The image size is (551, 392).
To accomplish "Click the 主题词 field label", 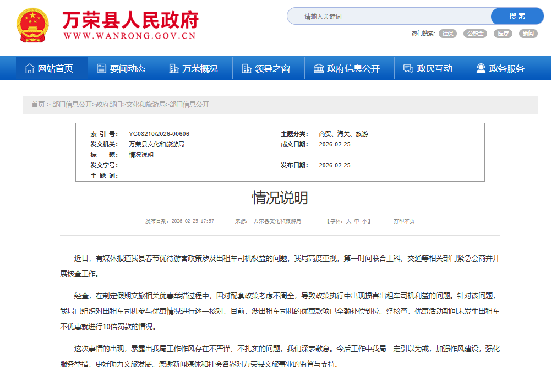I will tap(104, 176).
